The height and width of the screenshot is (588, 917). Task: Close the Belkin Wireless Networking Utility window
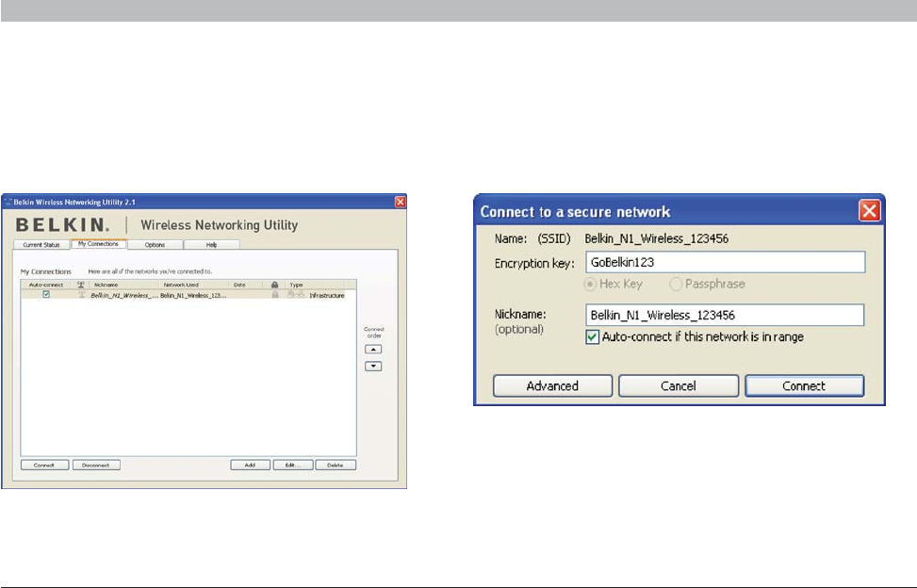tap(400, 202)
